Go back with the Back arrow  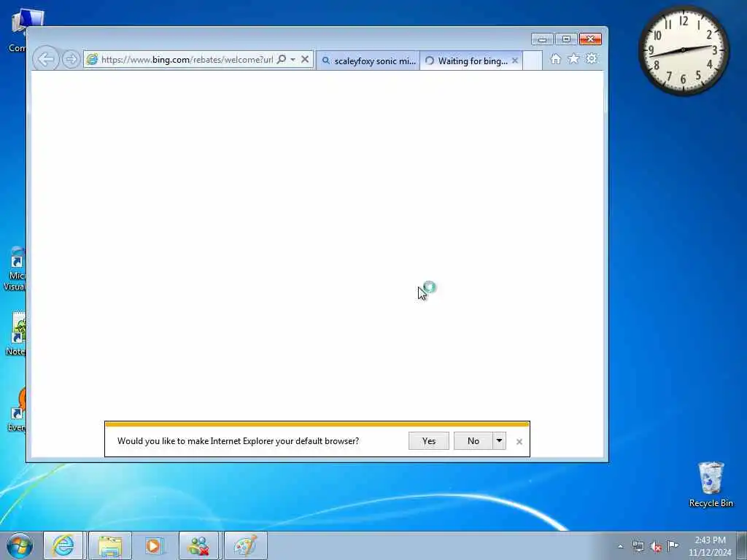click(x=46, y=60)
